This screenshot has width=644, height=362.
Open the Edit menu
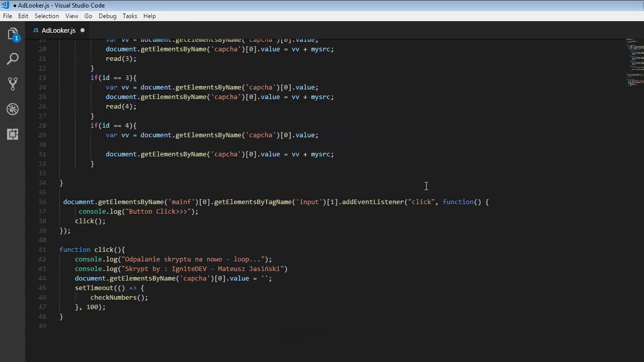coord(23,16)
